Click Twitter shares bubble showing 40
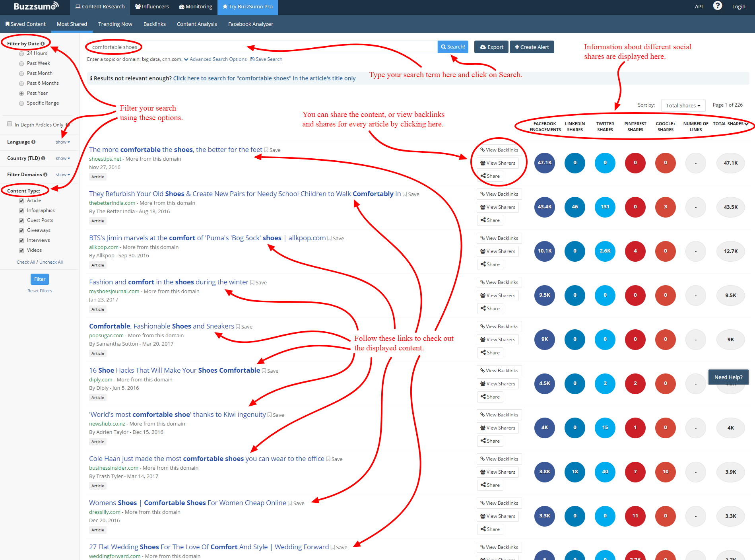 coord(605,472)
